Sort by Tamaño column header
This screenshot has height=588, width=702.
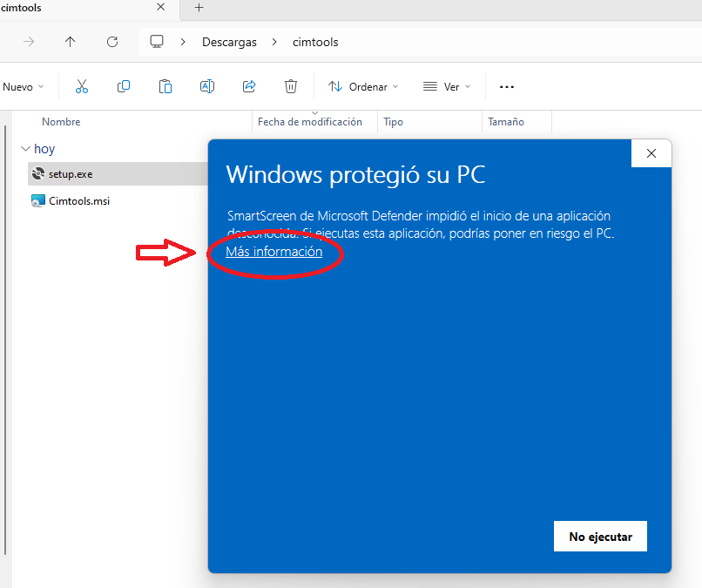(506, 122)
